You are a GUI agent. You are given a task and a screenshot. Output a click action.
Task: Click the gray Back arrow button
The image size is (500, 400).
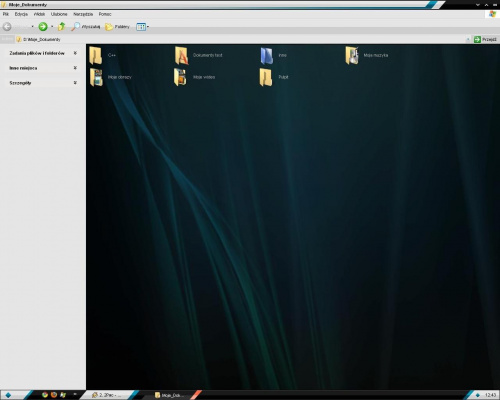click(x=7, y=27)
